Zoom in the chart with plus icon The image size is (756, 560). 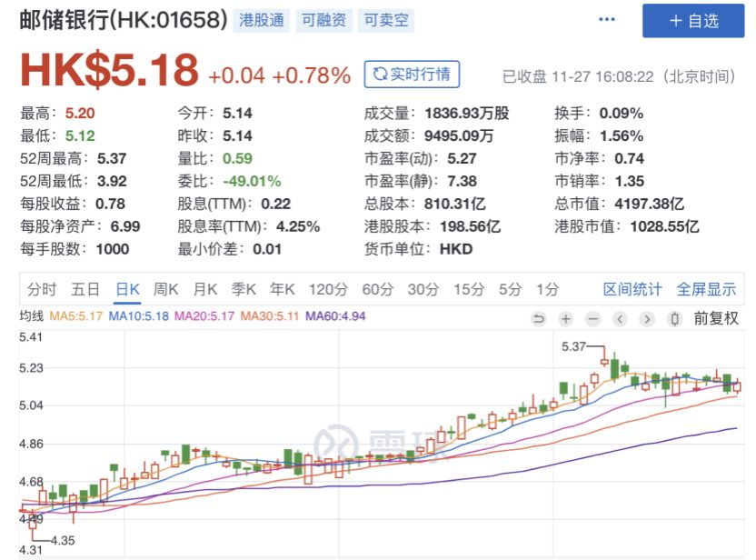566,319
